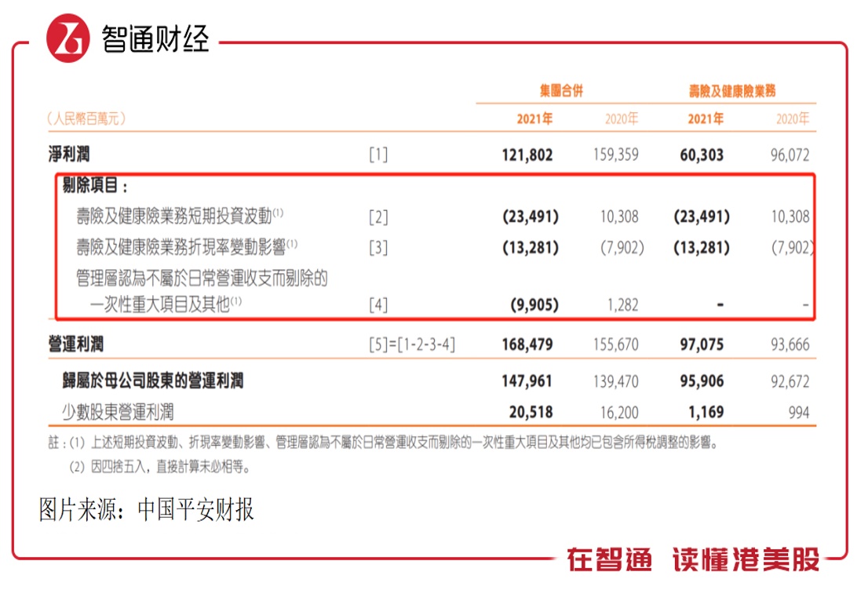Click the first 2021年 column label
Viewport: 868px width, 590px height.
pyautogui.click(x=534, y=118)
